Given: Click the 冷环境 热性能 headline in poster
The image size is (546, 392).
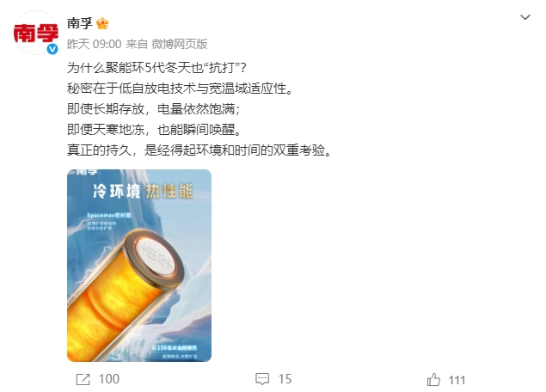Looking at the screenshot, I should [143, 192].
